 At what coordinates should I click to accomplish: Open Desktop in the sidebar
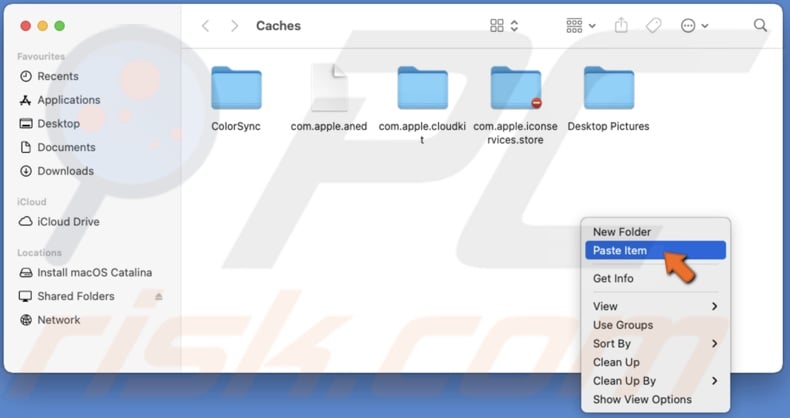[49, 123]
